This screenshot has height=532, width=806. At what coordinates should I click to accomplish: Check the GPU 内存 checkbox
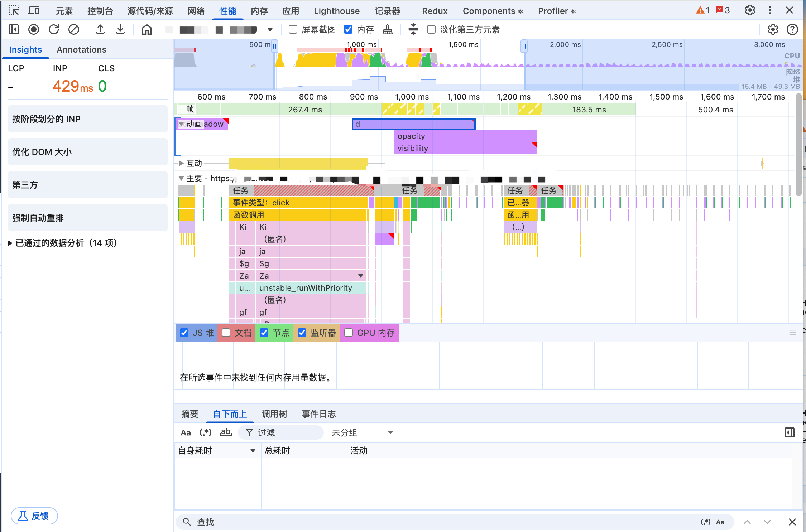(x=349, y=333)
